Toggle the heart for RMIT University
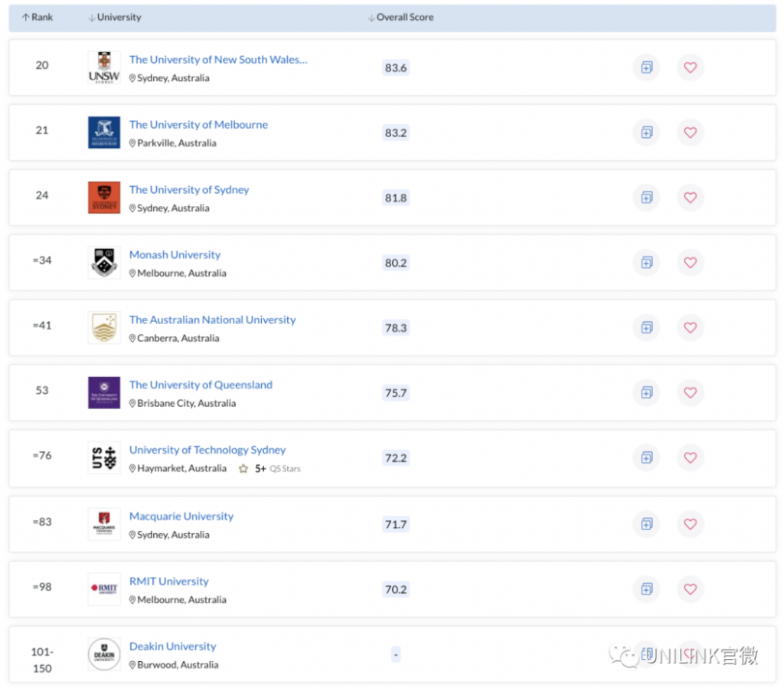784x688 pixels. pyautogui.click(x=690, y=589)
